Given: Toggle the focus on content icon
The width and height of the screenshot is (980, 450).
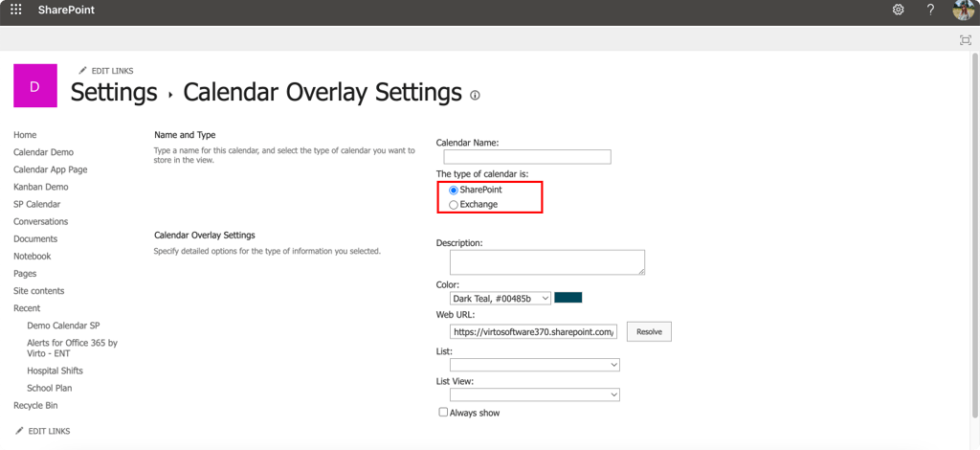Looking at the screenshot, I should (x=965, y=40).
